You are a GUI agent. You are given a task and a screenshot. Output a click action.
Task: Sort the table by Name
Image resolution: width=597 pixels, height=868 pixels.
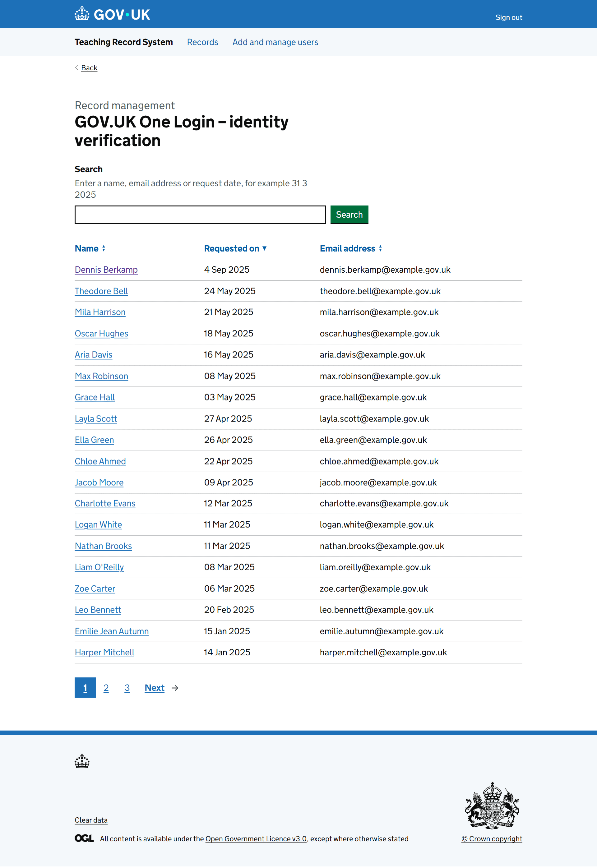87,248
